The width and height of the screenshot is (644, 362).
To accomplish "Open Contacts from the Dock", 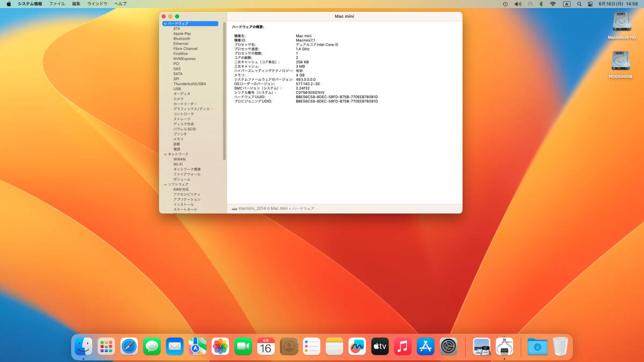I will click(289, 346).
